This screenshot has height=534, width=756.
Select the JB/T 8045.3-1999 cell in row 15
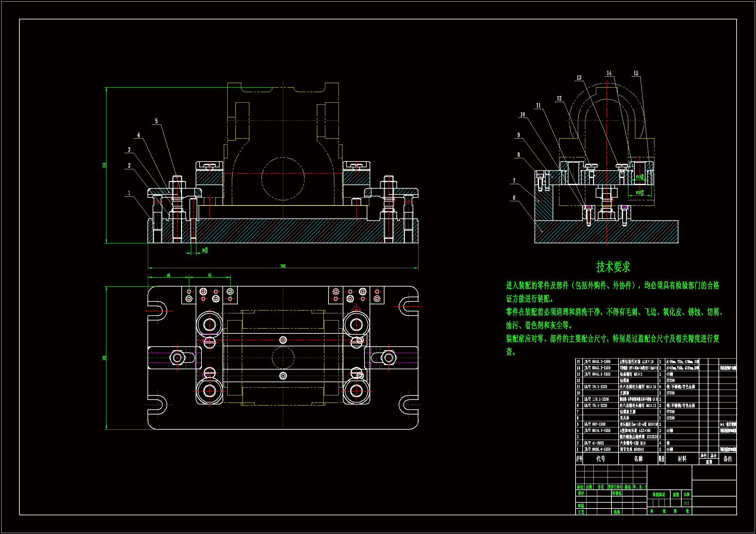click(597, 361)
